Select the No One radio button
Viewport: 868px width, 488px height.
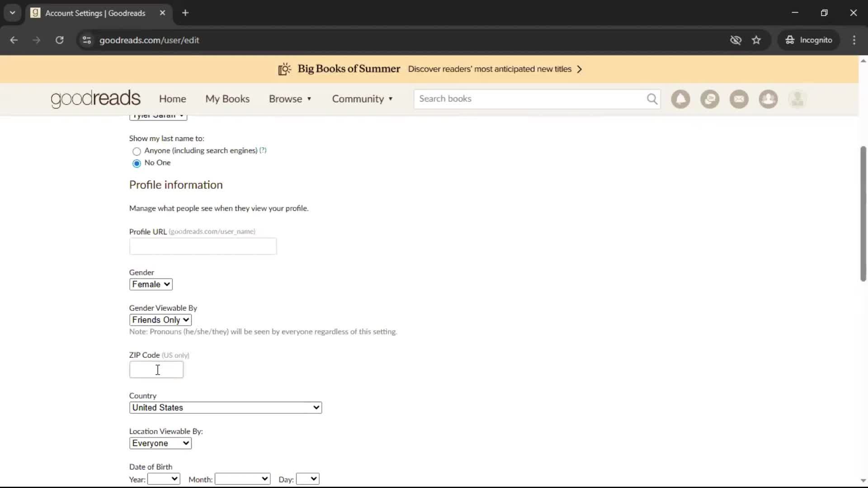[x=137, y=164]
